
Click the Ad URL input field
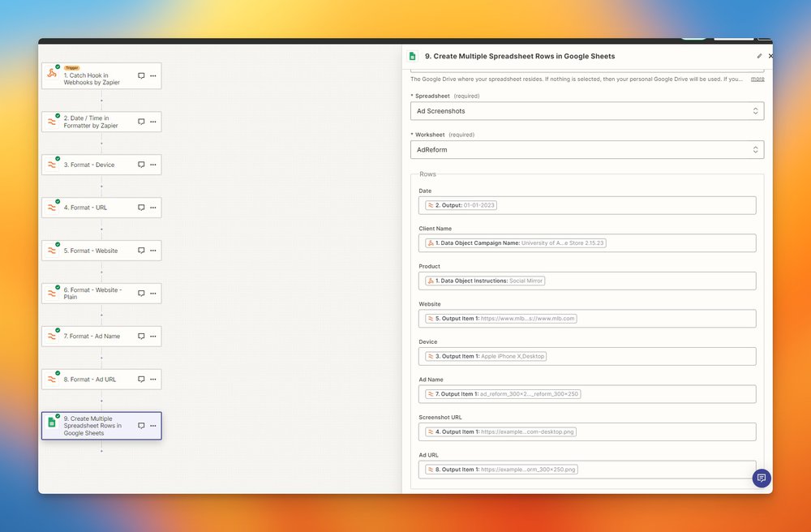click(587, 470)
